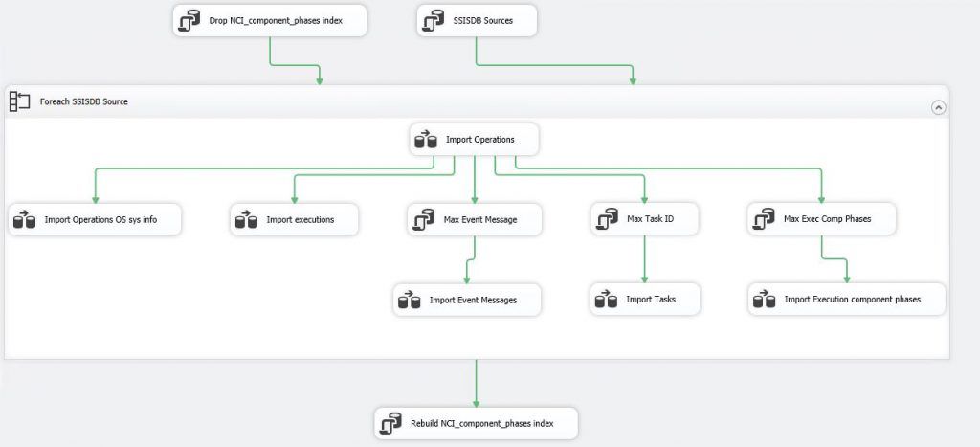Click the Max Task ID task icon
This screenshot has width=980, height=447.
click(607, 219)
